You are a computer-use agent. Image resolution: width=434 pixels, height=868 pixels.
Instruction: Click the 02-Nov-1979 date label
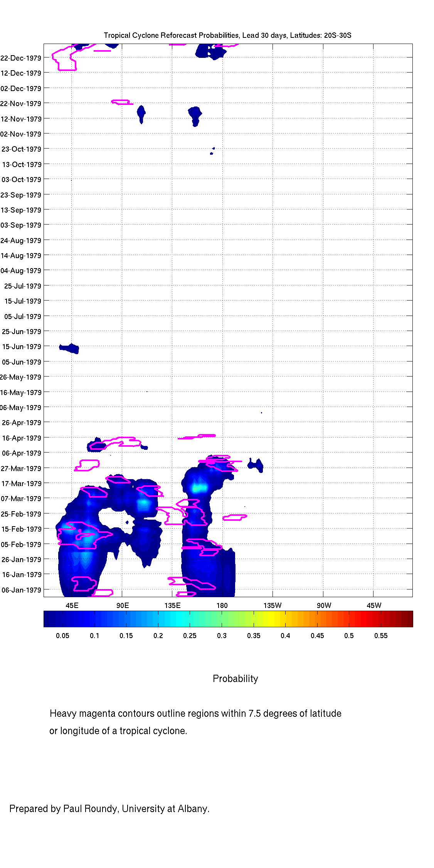(21, 134)
